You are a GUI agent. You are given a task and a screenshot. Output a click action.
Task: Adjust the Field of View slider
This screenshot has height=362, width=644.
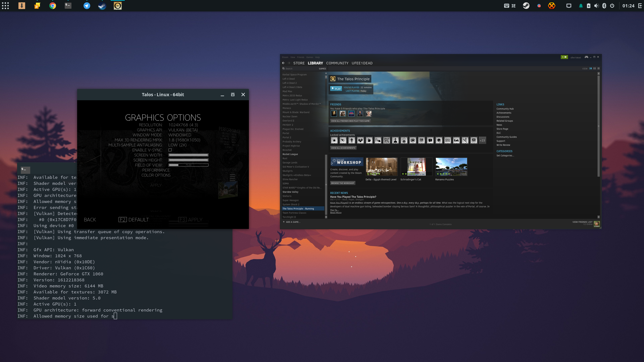[188, 165]
